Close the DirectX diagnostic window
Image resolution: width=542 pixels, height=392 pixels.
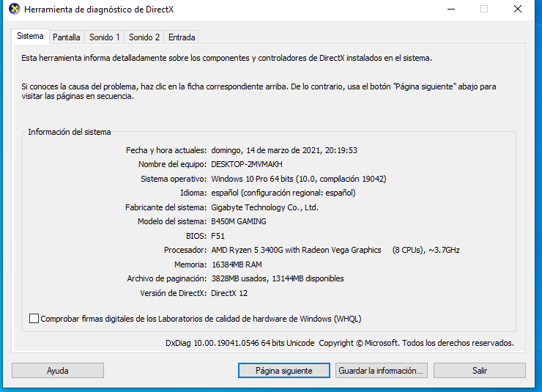pyautogui.click(x=517, y=10)
